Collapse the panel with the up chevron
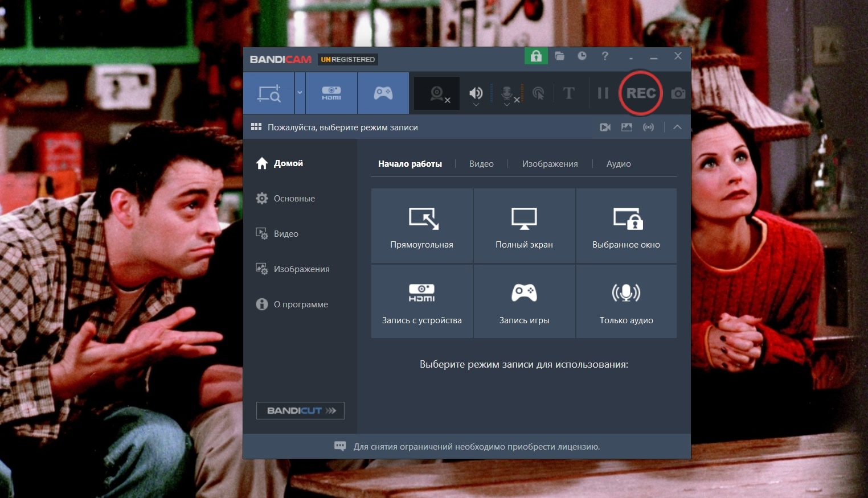Image resolution: width=868 pixels, height=498 pixels. point(677,127)
